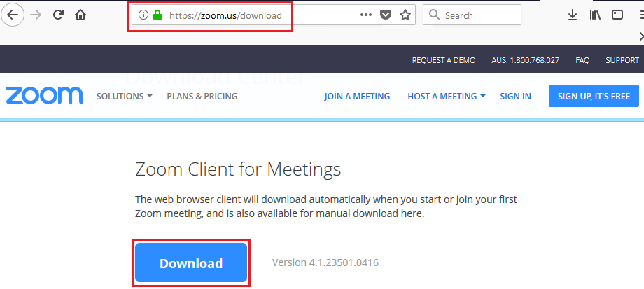The width and height of the screenshot is (644, 289).
Task: Click the blue Download button
Action: coord(191,263)
